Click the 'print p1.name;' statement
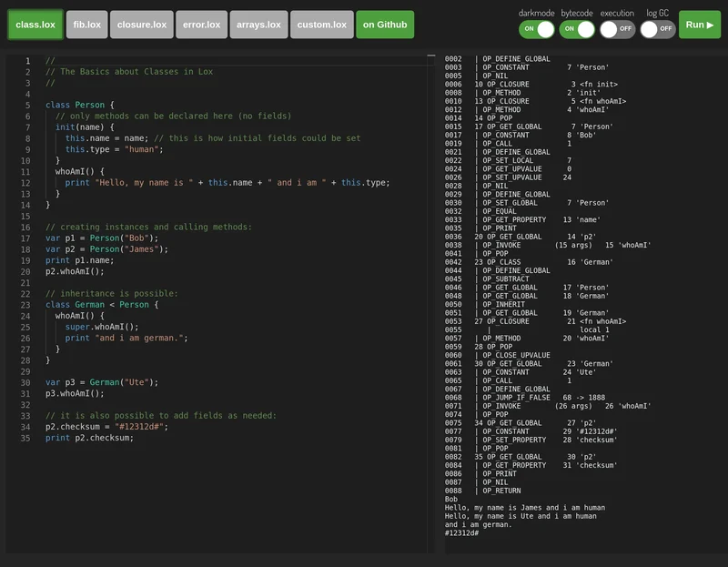Image resolution: width=728 pixels, height=567 pixels. 79,260
